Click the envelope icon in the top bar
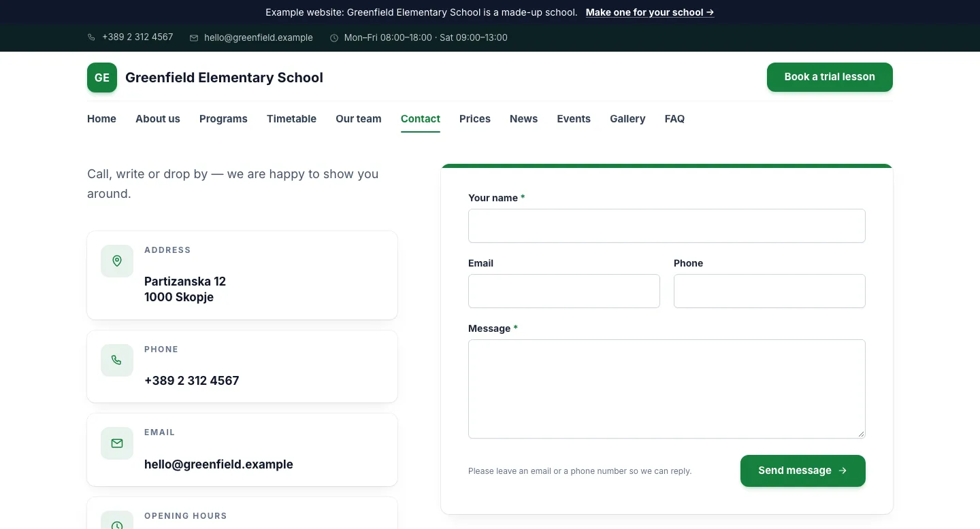 [194, 38]
